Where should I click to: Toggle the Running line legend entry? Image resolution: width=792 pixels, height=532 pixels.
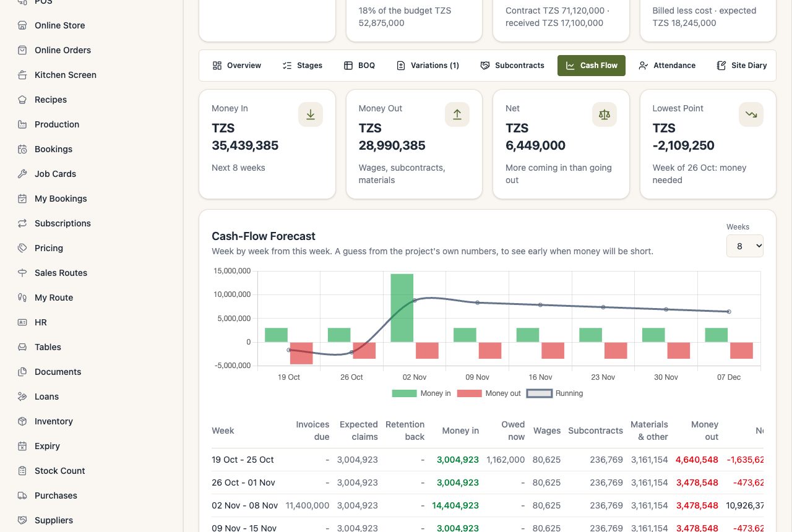coord(554,393)
